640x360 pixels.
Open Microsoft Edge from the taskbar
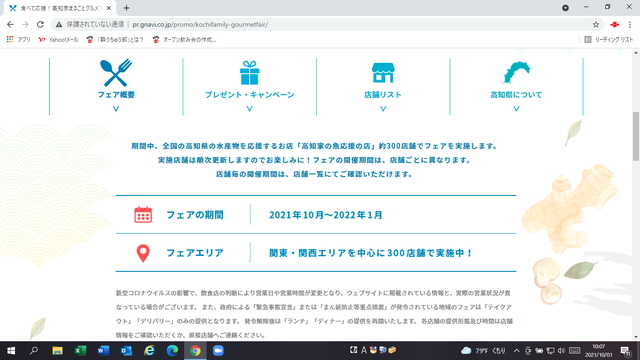click(172, 351)
